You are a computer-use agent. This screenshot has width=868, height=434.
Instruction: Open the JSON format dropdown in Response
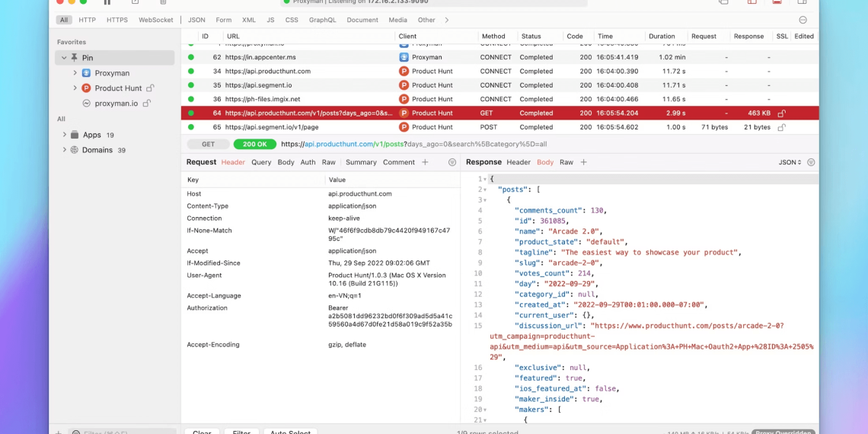(790, 162)
